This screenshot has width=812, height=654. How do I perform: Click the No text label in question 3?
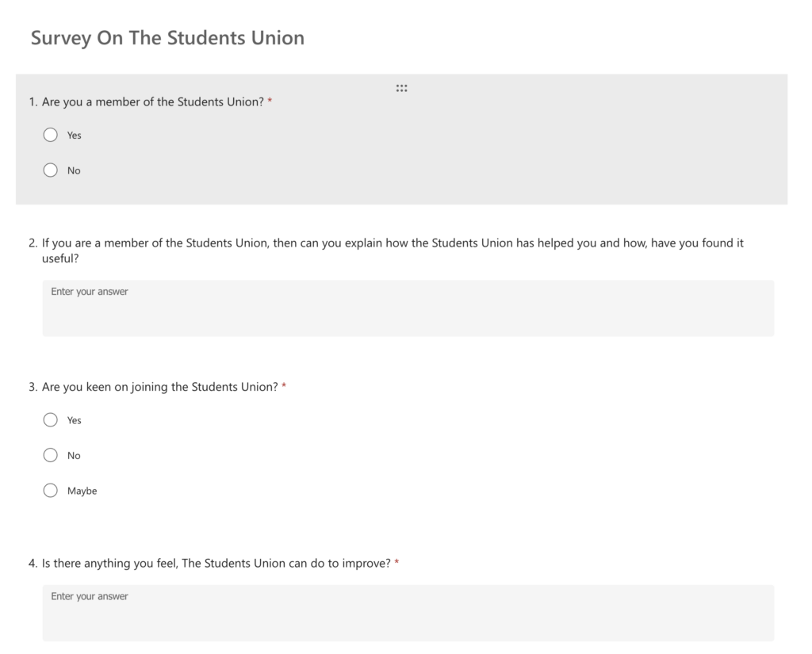coord(74,456)
